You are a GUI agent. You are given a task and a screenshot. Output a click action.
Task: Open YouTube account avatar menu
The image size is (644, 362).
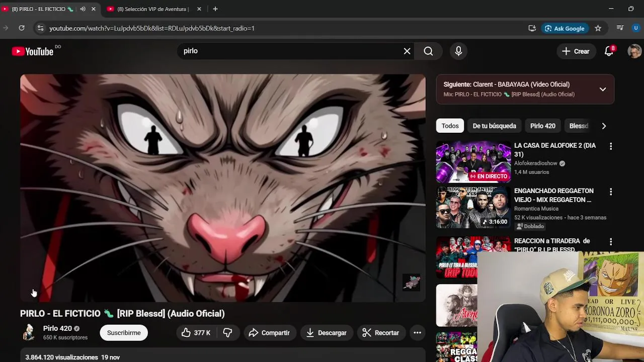[x=634, y=51]
